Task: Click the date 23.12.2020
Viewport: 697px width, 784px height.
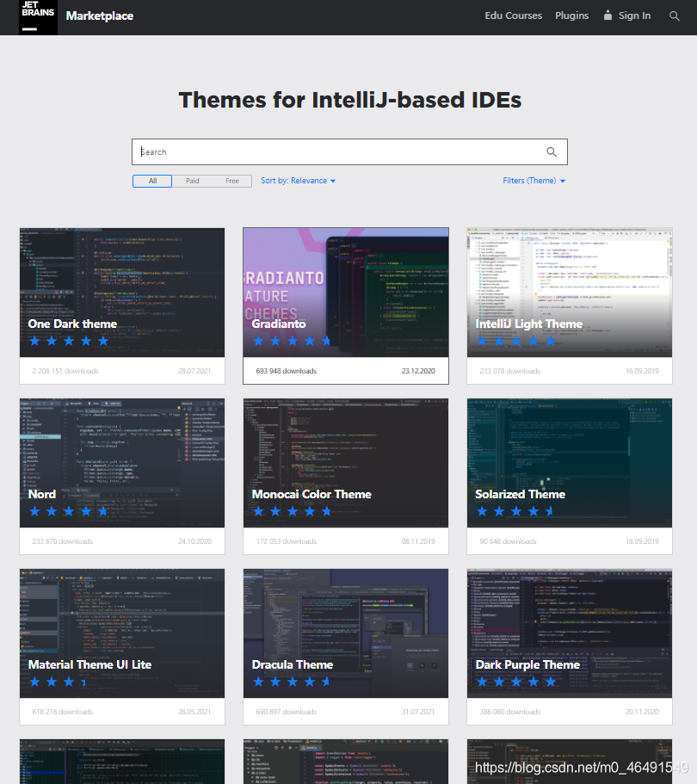Action: (418, 371)
